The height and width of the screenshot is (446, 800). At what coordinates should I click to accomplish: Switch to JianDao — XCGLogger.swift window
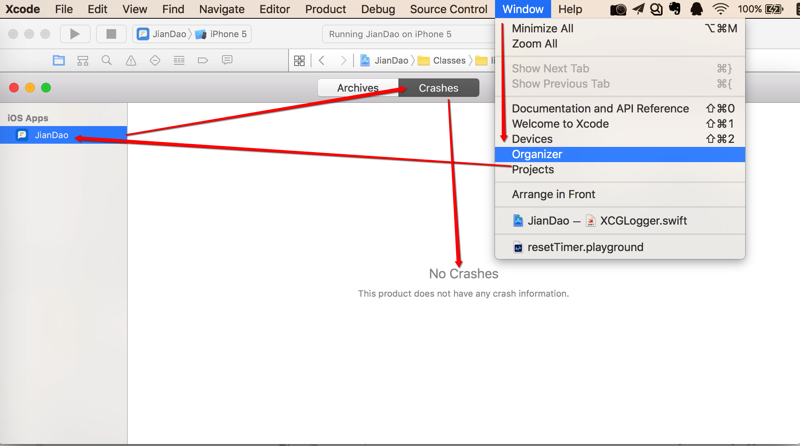pyautogui.click(x=620, y=221)
